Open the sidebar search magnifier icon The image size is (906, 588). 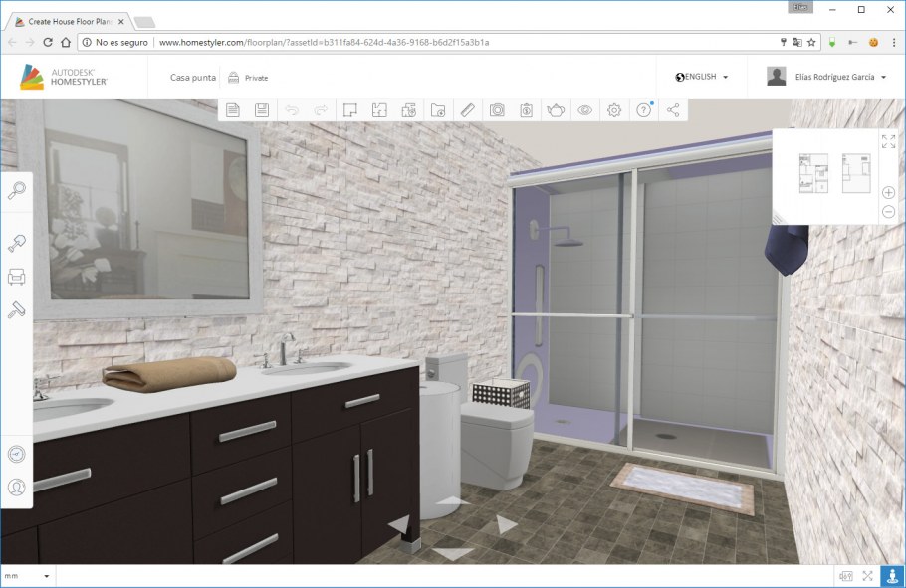click(18, 187)
